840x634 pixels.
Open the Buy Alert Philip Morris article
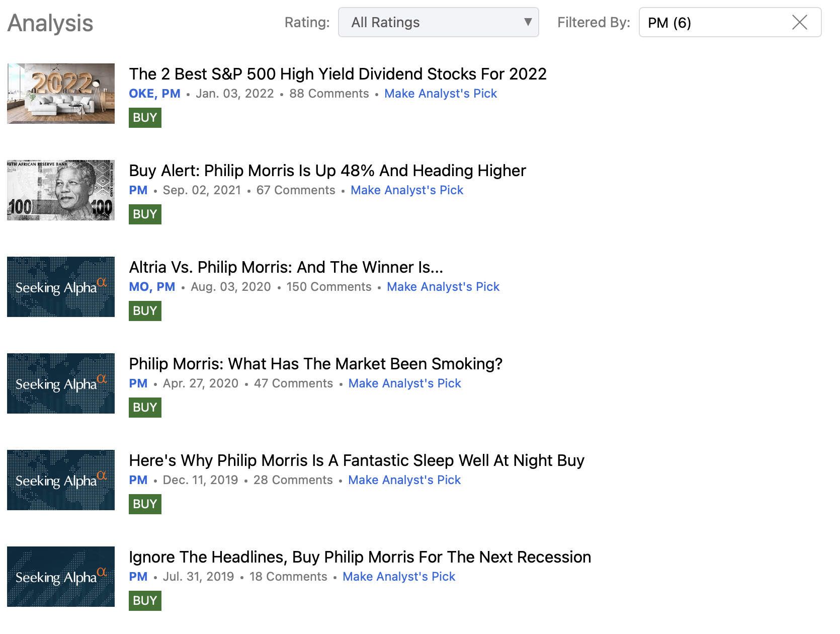pyautogui.click(x=327, y=171)
